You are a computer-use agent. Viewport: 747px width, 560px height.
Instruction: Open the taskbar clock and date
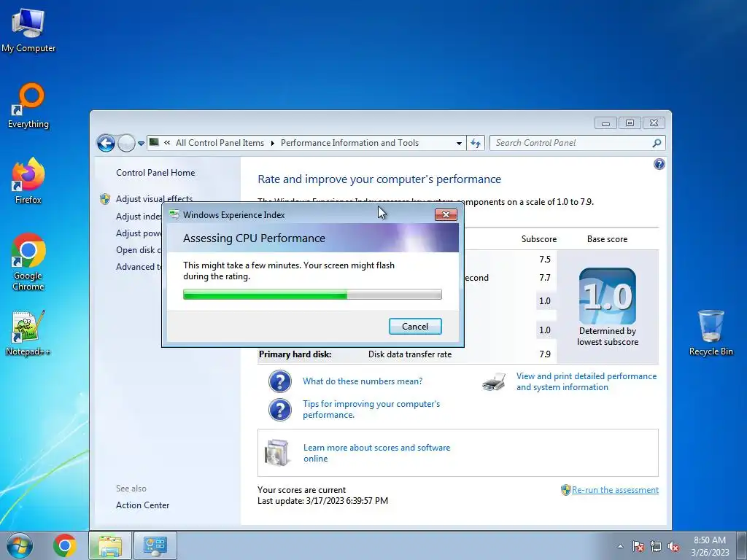pyautogui.click(x=710, y=546)
